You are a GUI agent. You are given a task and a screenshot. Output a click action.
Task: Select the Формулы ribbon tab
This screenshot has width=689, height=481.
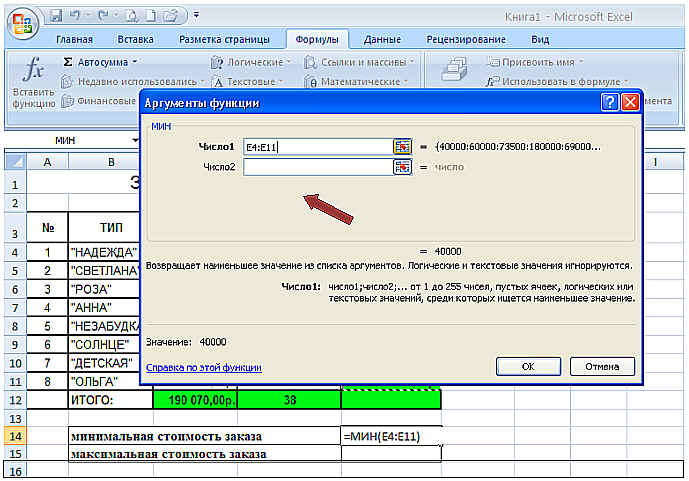coord(317,40)
